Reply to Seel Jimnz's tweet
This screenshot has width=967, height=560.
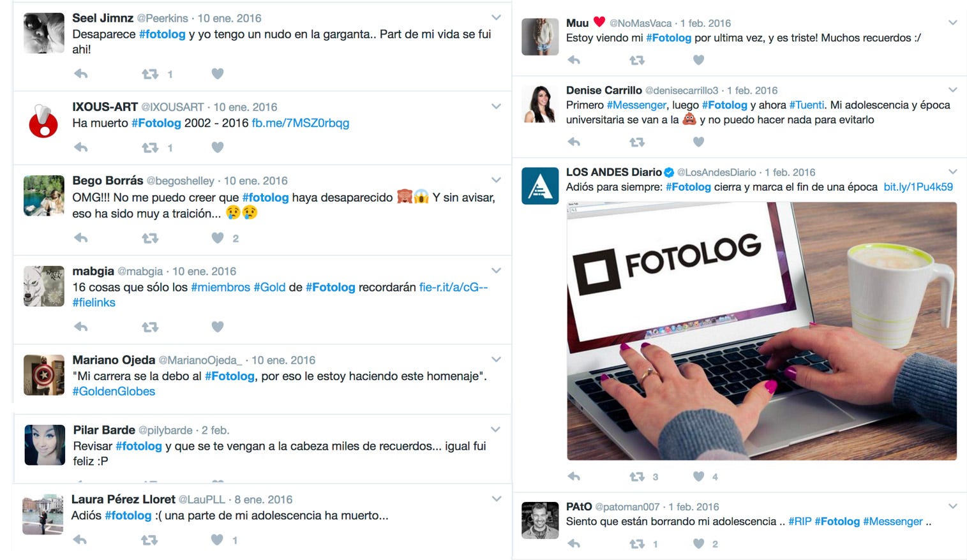click(81, 74)
